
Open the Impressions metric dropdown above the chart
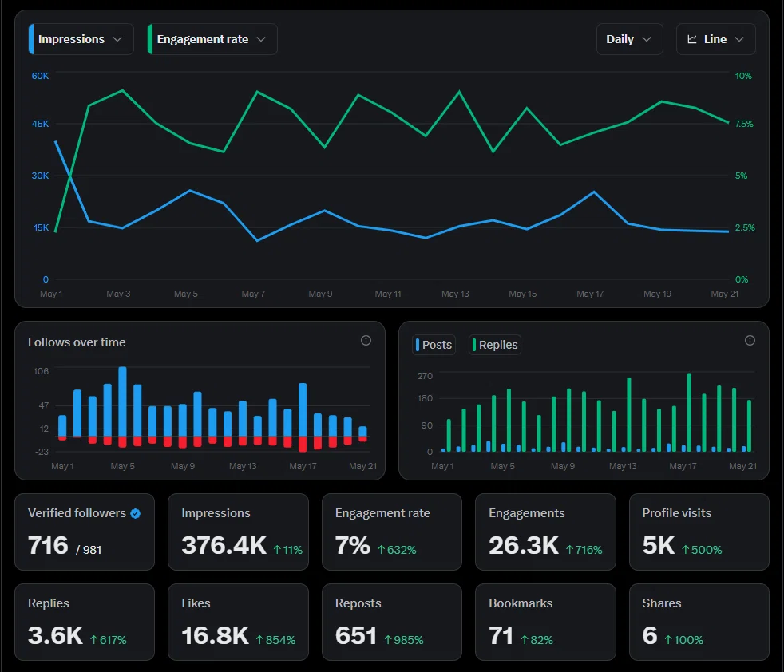pyautogui.click(x=81, y=39)
